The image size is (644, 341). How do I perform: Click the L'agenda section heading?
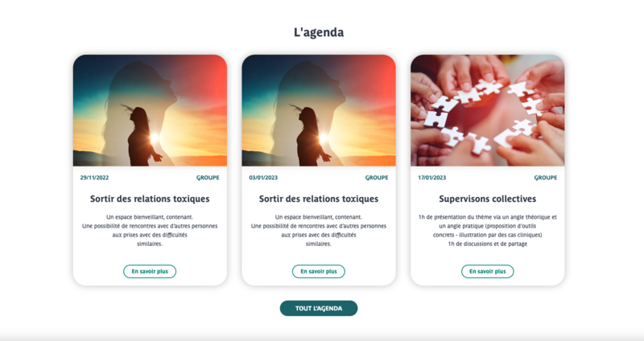pyautogui.click(x=319, y=32)
